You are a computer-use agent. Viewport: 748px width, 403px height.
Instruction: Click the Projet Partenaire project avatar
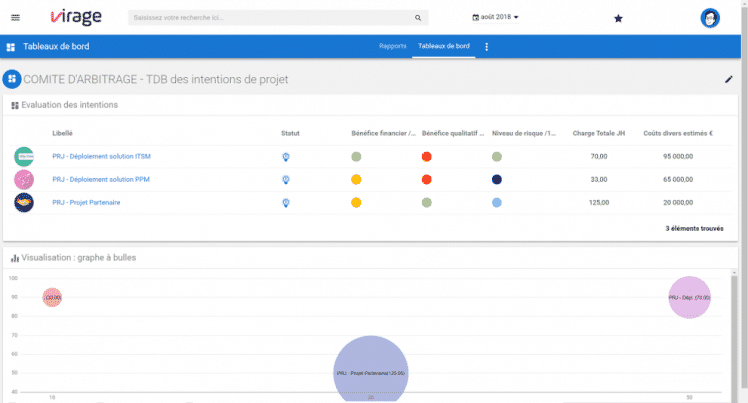click(24, 202)
